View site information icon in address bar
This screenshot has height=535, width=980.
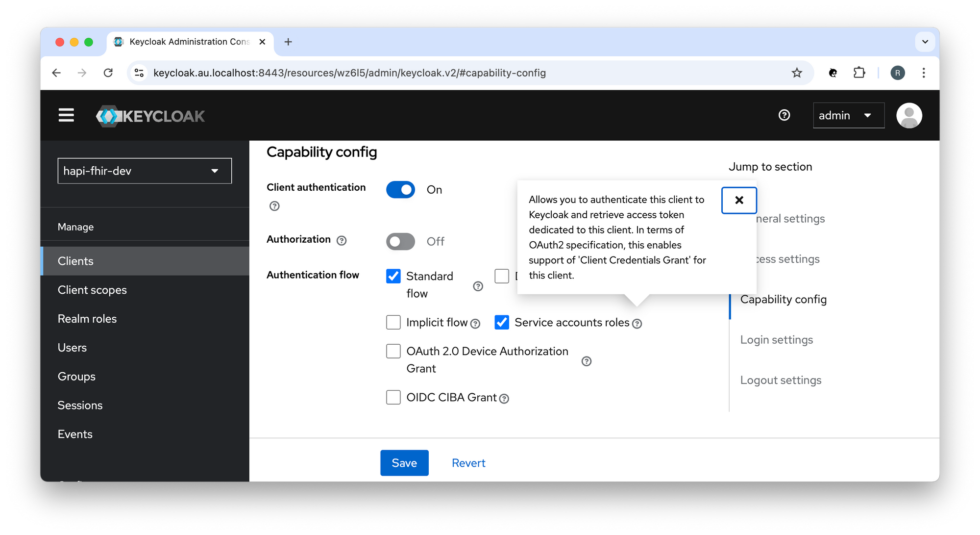[x=139, y=73]
